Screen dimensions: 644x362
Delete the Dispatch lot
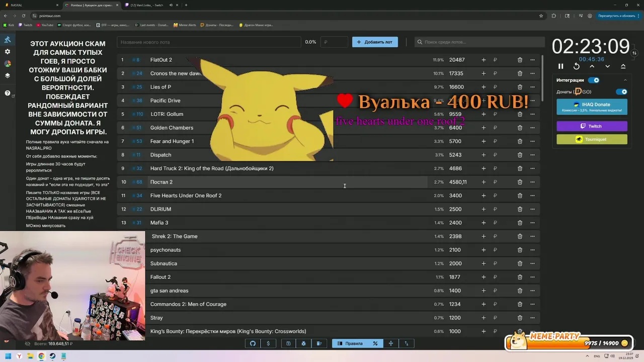[x=520, y=155]
